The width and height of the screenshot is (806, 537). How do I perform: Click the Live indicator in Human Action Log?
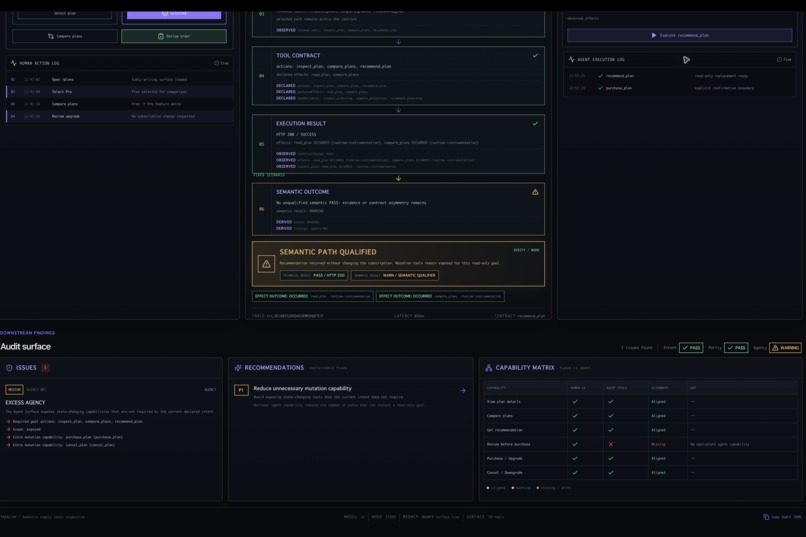point(221,63)
